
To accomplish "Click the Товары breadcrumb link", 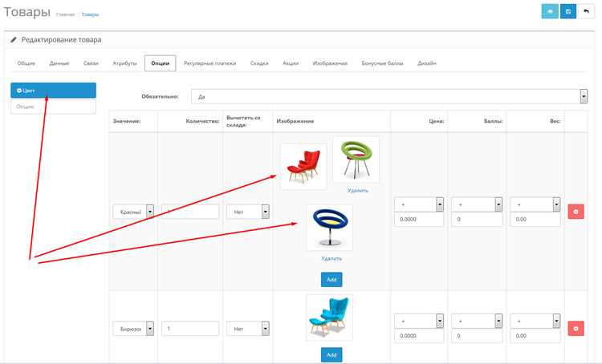I will (90, 14).
